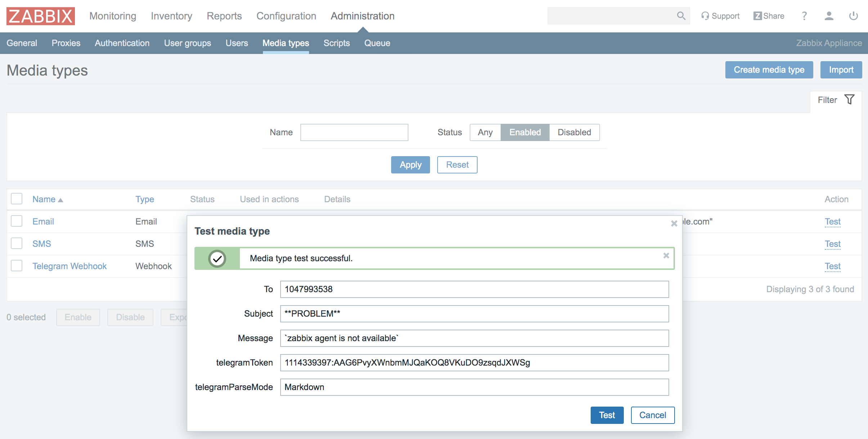Tick the select-all header checkbox
The width and height of the screenshot is (868, 439).
coord(17,199)
